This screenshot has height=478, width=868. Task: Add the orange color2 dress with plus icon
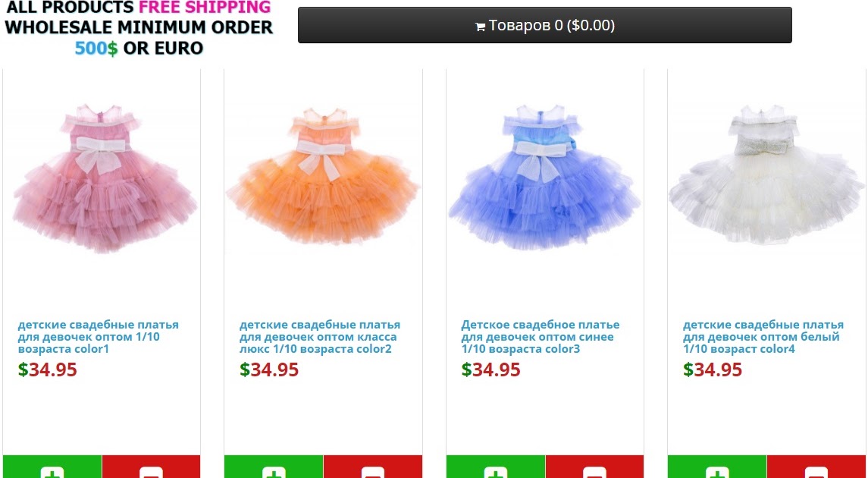click(274, 473)
